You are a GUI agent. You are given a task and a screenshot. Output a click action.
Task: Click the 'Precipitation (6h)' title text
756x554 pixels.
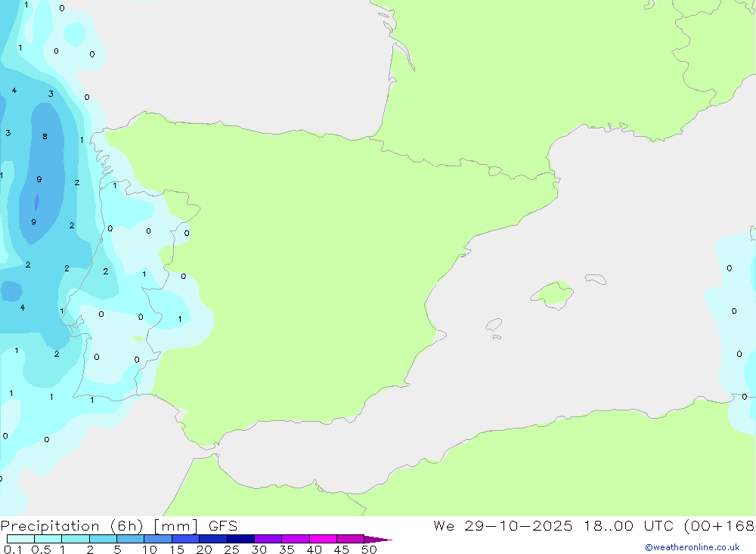pos(72,526)
